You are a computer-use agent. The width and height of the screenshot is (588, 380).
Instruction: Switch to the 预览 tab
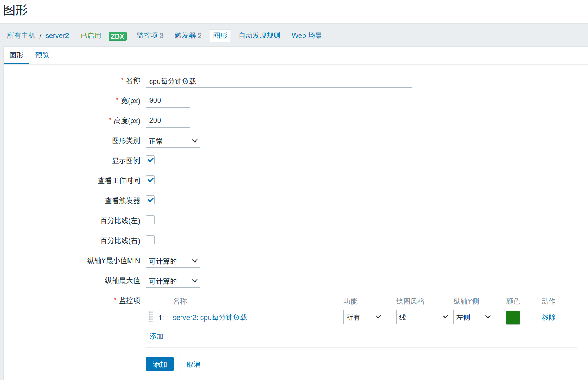coord(42,55)
